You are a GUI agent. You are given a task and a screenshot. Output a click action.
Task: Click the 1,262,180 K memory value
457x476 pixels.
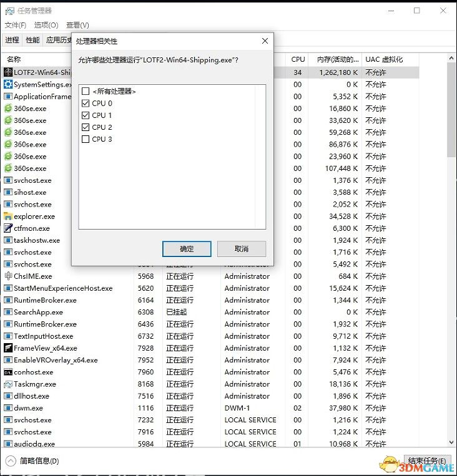(338, 72)
